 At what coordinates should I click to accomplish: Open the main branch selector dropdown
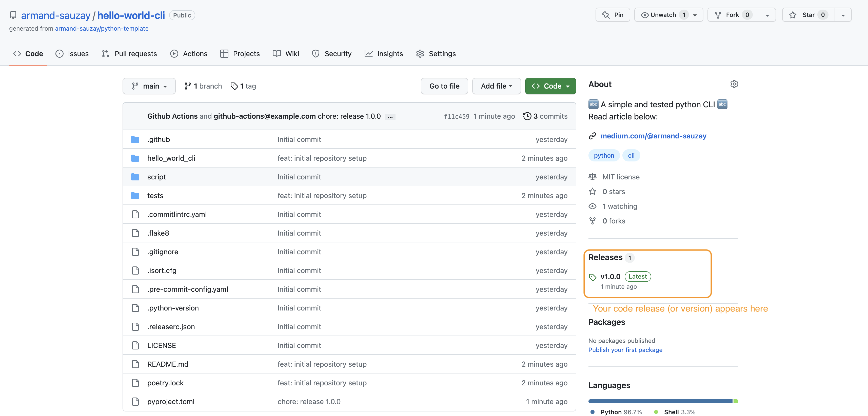(149, 86)
